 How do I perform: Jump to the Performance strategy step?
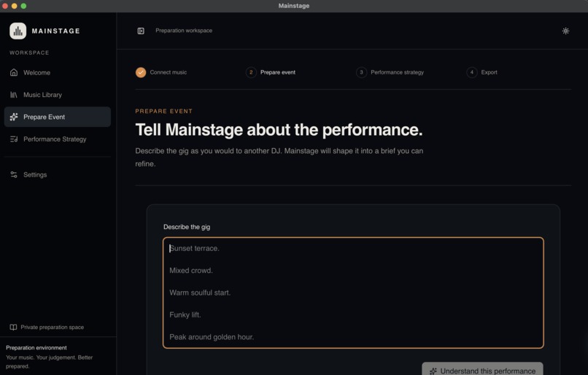click(x=390, y=72)
